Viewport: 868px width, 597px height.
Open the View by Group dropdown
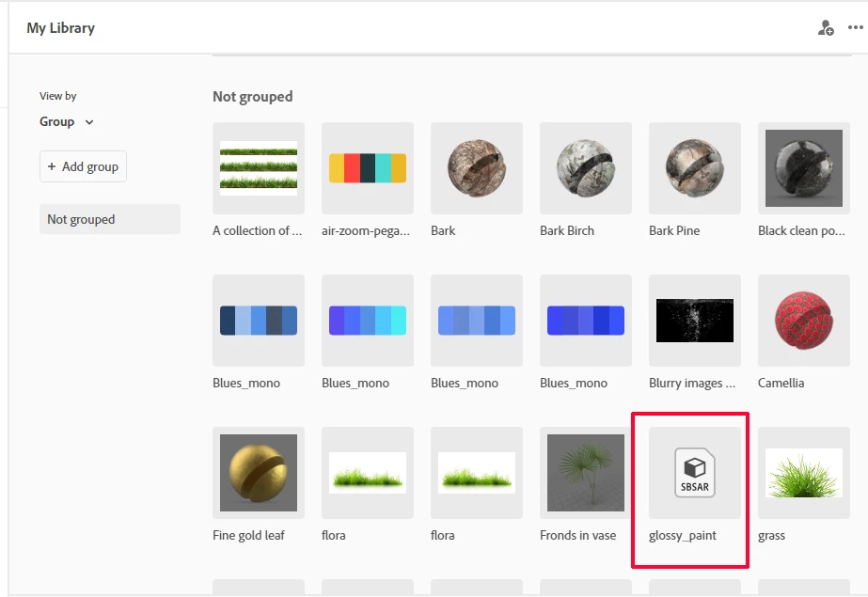[x=67, y=121]
